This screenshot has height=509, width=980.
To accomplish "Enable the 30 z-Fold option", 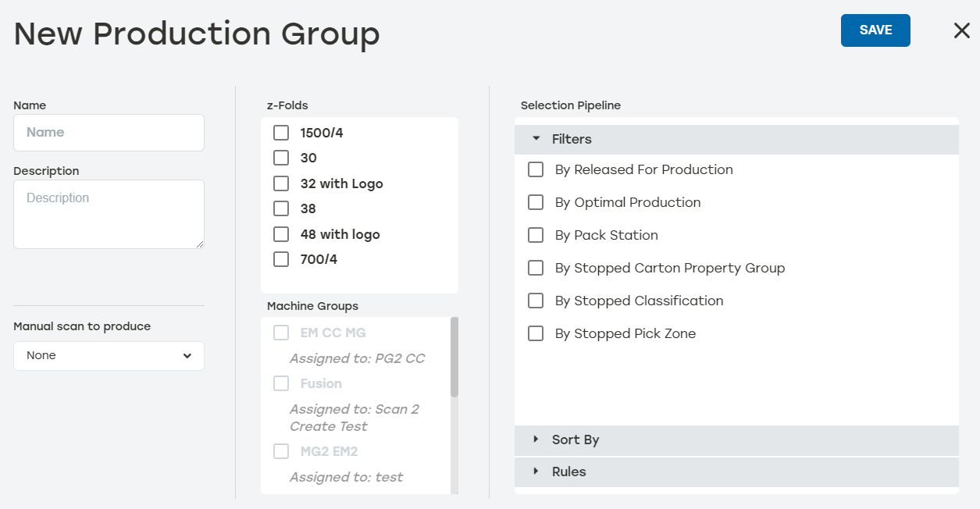I will click(x=281, y=158).
